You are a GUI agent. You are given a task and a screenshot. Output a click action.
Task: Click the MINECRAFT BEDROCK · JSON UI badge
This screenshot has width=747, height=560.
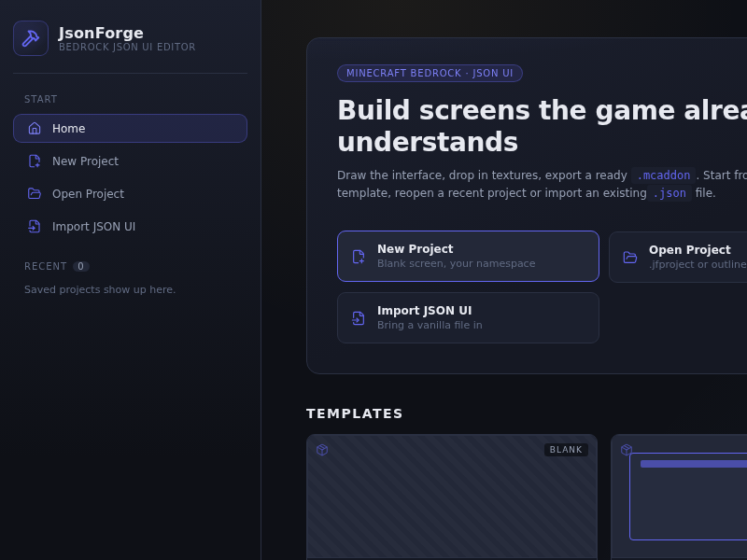point(430,74)
